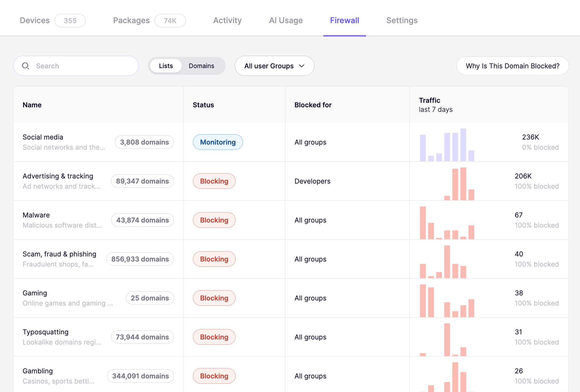Click Developers in Blocked for column

(312, 181)
